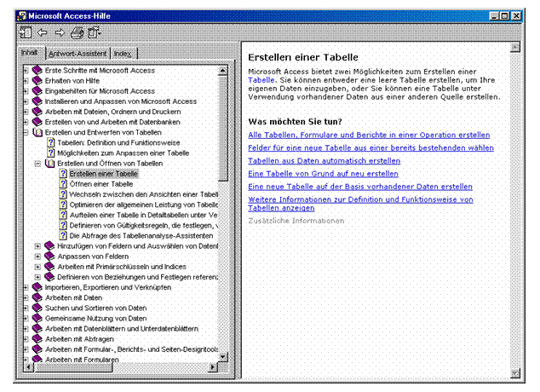This screenshot has width=540, height=392.
Task: Click book icon beside Arbeiten mit Dateien, Ordnern
Action: pos(37,112)
